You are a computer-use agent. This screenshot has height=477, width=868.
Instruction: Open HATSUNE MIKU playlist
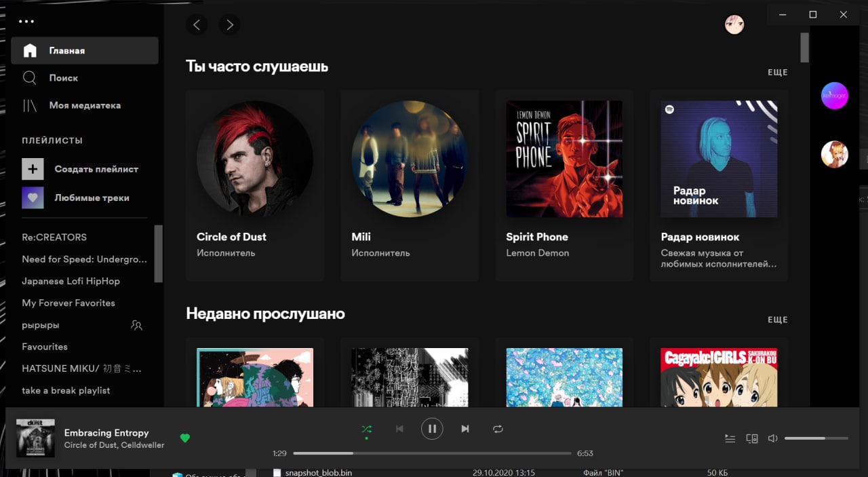click(82, 368)
